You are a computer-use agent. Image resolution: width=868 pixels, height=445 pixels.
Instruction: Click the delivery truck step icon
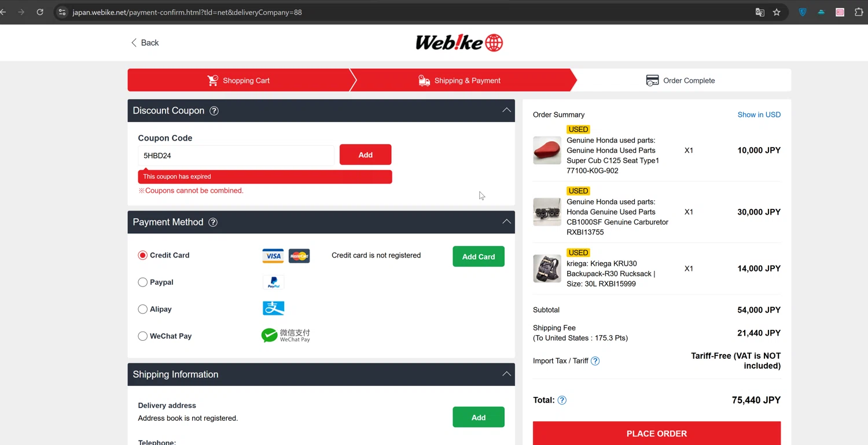tap(424, 80)
